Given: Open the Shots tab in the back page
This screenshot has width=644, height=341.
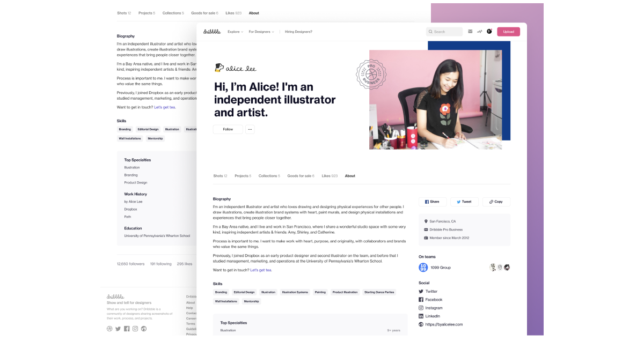Looking at the screenshot, I should pyautogui.click(x=124, y=13).
